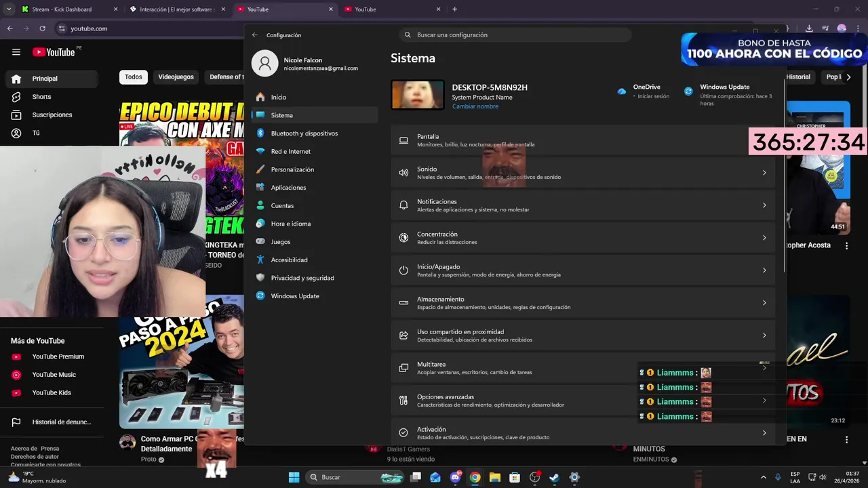Image resolution: width=868 pixels, height=488 pixels.
Task: Go back in the browser
Action: [x=9, y=28]
